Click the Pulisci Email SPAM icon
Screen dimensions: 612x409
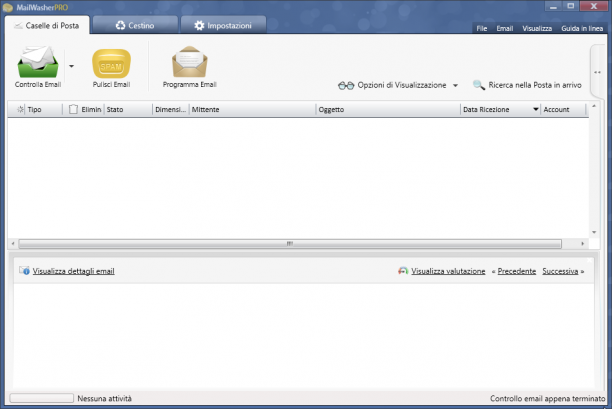point(111,64)
